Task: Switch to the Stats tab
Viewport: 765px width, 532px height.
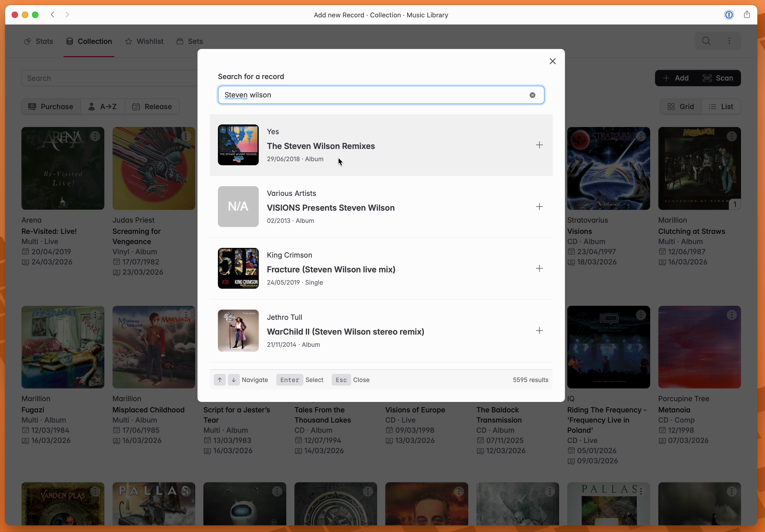Action: pyautogui.click(x=39, y=41)
